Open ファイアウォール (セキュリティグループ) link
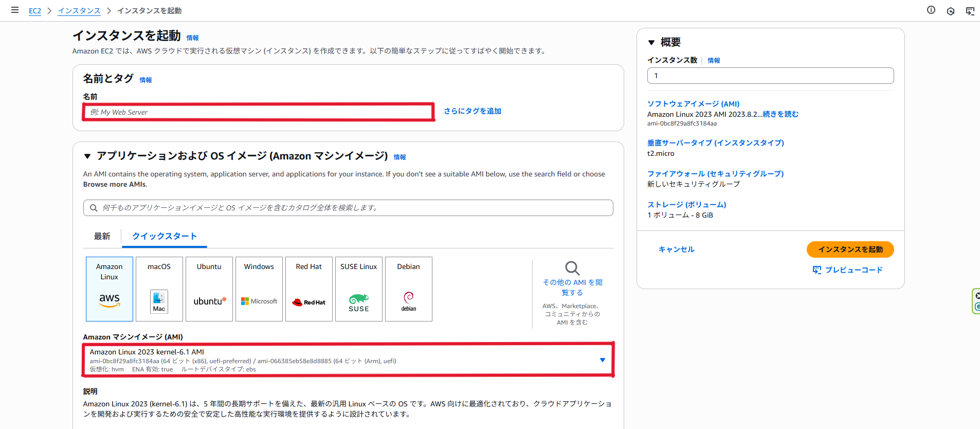The width and height of the screenshot is (980, 429). pos(716,174)
